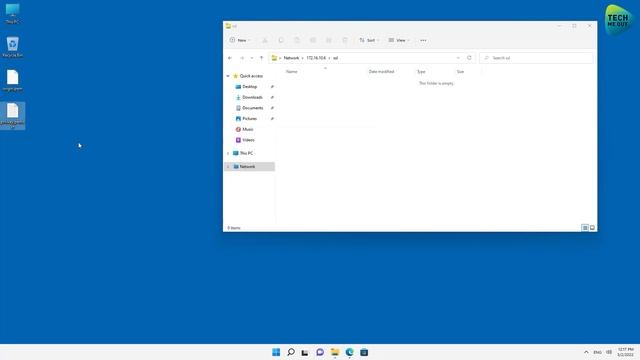Image resolution: width=640 pixels, height=360 pixels.
Task: Click the '0 items' status bar text
Action: (234, 228)
